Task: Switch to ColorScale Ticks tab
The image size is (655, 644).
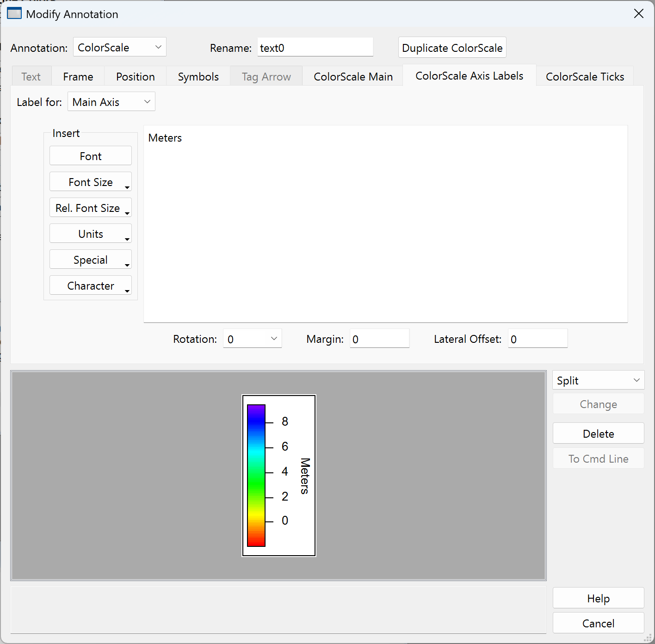Action: (x=584, y=77)
